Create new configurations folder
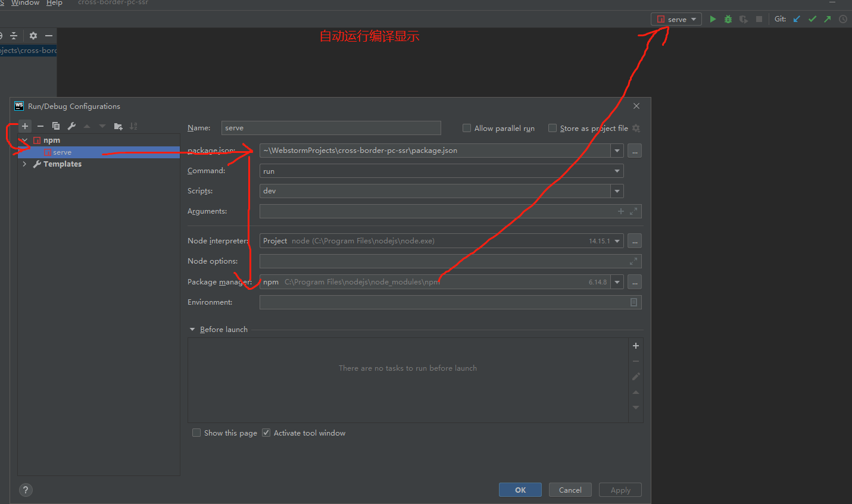 pyautogui.click(x=118, y=126)
